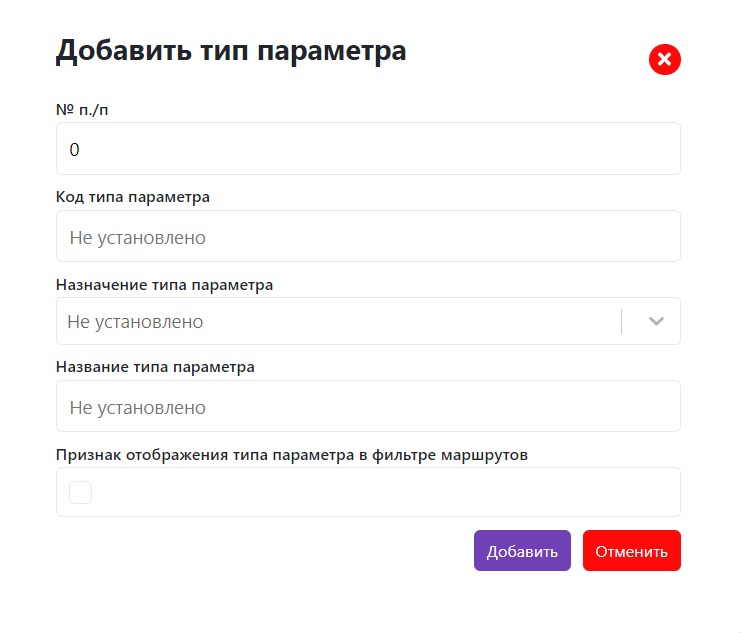Click the Код типа параметра label
The height and width of the screenshot is (633, 741).
(x=133, y=197)
